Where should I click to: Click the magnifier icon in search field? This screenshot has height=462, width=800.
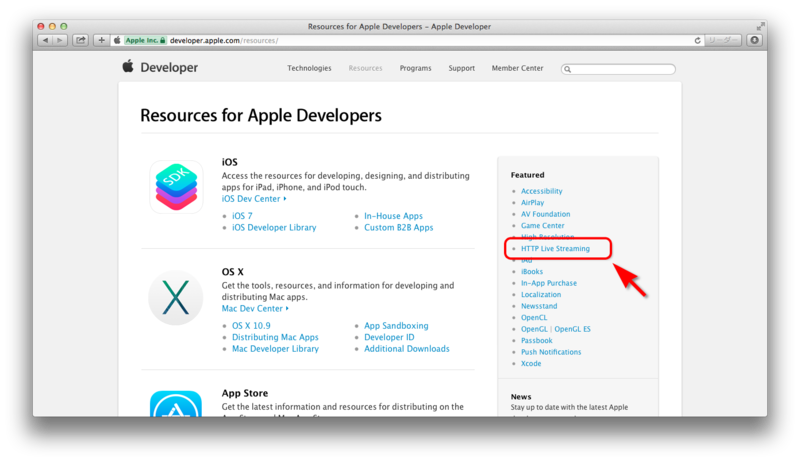pyautogui.click(x=567, y=69)
